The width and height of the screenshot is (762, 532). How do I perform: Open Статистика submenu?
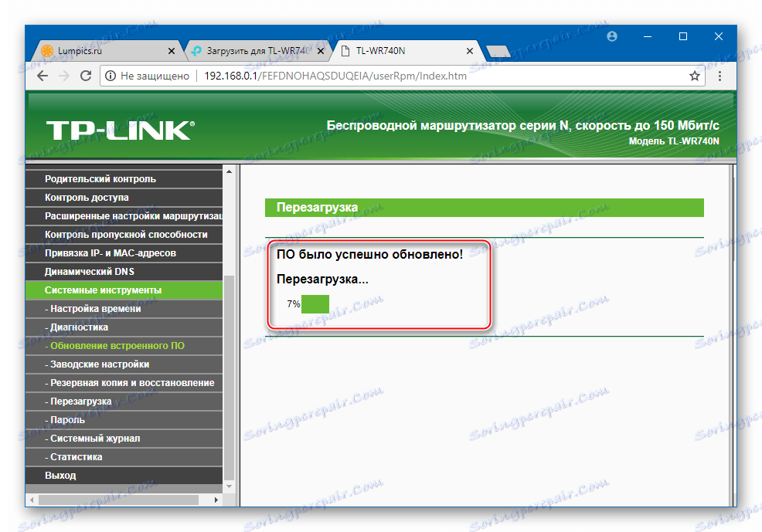pos(124,457)
